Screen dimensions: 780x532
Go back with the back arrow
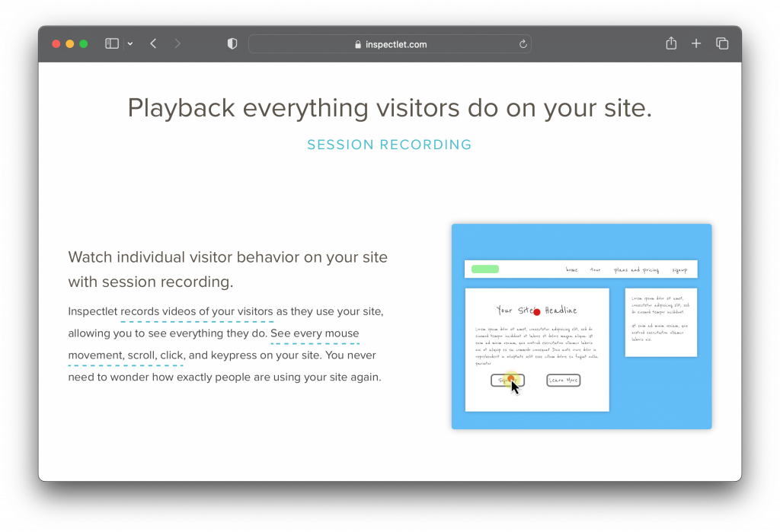pos(153,43)
